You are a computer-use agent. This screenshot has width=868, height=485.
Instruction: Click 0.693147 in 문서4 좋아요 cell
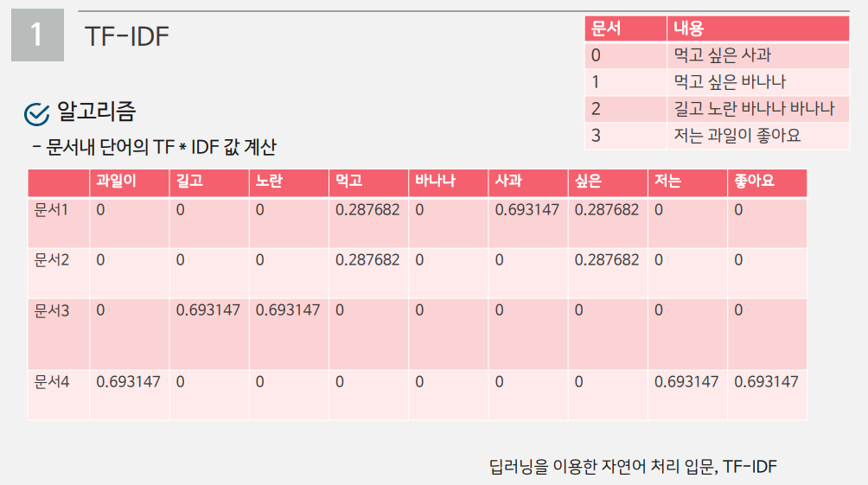[766, 381]
